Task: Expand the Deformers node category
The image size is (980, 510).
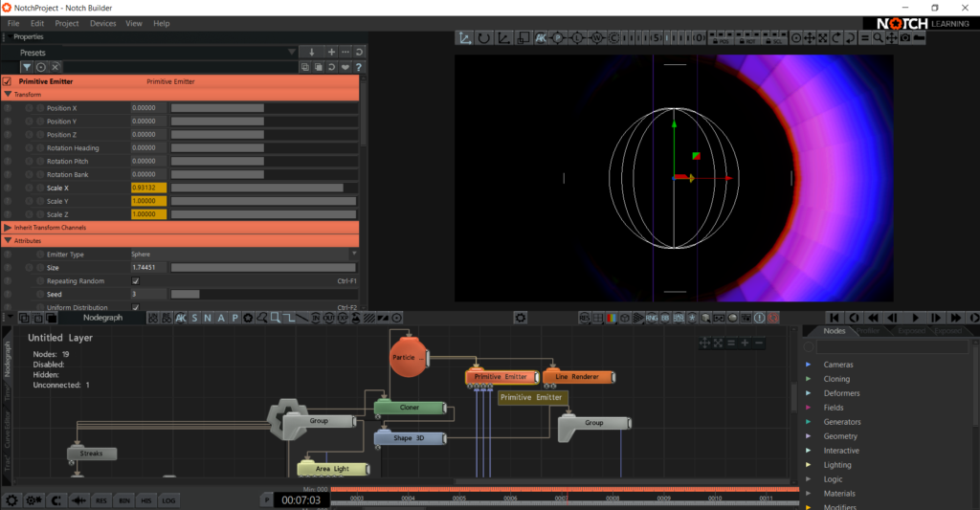Action: (x=808, y=393)
